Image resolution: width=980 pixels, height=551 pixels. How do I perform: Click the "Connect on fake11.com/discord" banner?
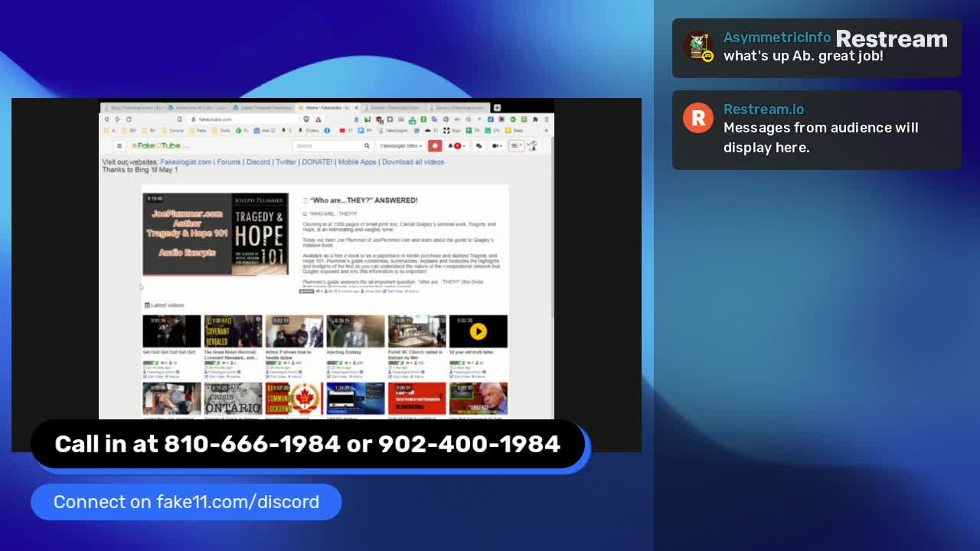[x=186, y=502]
